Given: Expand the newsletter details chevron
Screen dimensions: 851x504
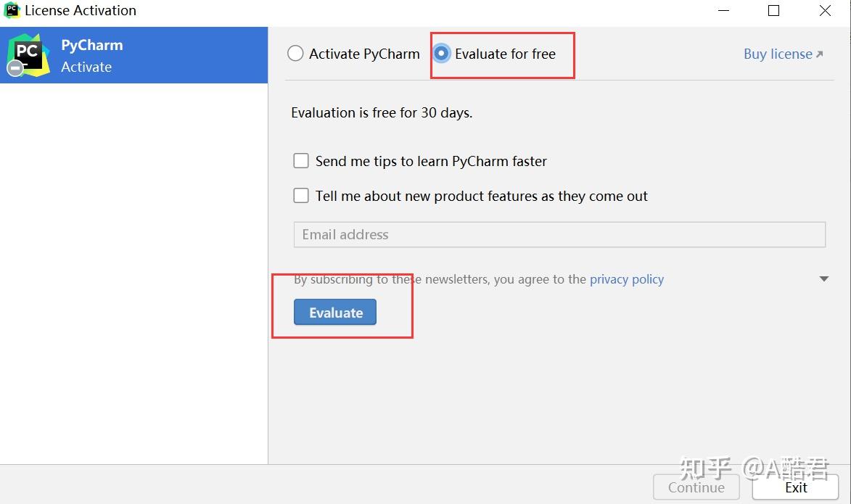Looking at the screenshot, I should point(824,278).
